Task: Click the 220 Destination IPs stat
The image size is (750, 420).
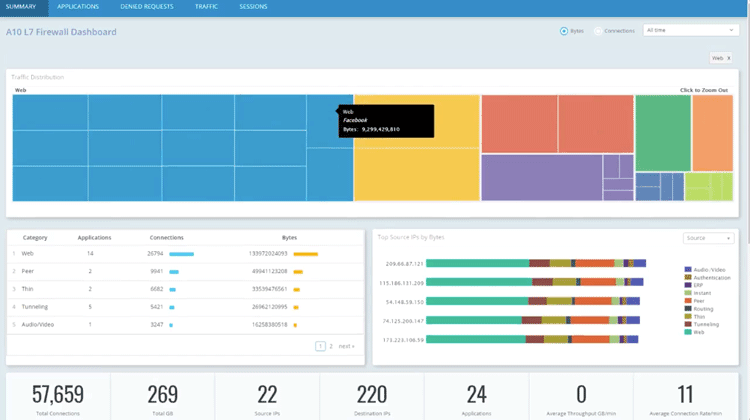Action: click(372, 398)
